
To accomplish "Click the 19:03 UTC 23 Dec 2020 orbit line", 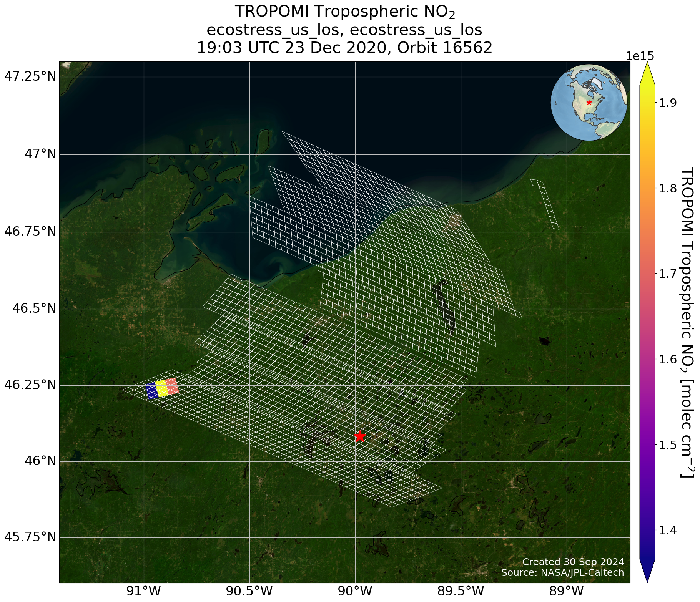I will click(344, 48).
